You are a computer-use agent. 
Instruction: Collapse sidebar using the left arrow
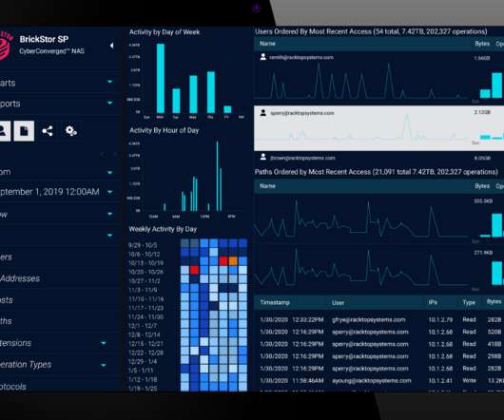pos(111,46)
